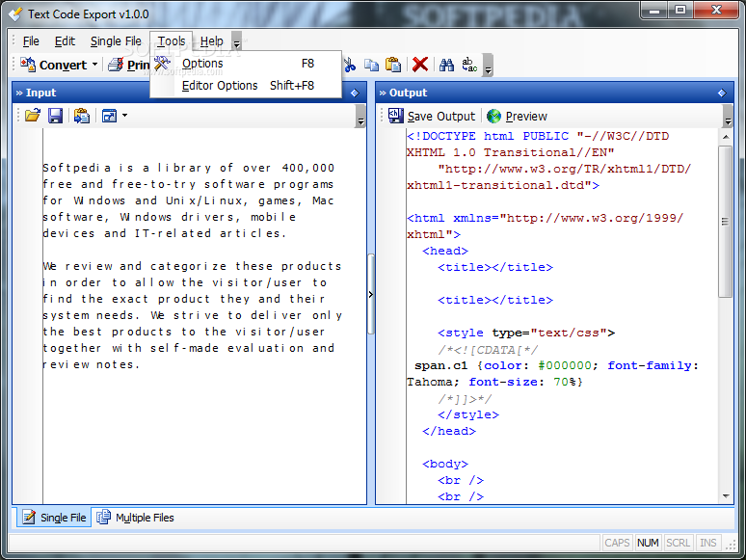Click the Replace text icon
The height and width of the screenshot is (560, 746).
(469, 65)
